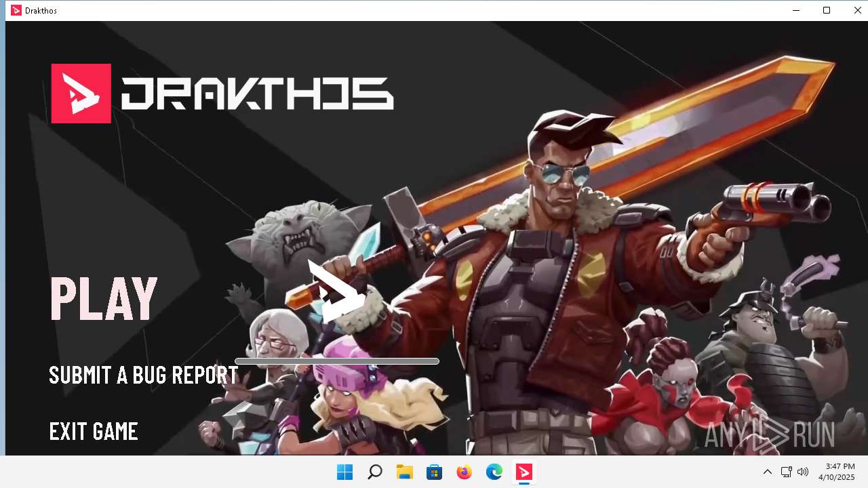Screen dimensions: 868x488
Task: Open the Windows Start menu
Action: click(x=344, y=472)
